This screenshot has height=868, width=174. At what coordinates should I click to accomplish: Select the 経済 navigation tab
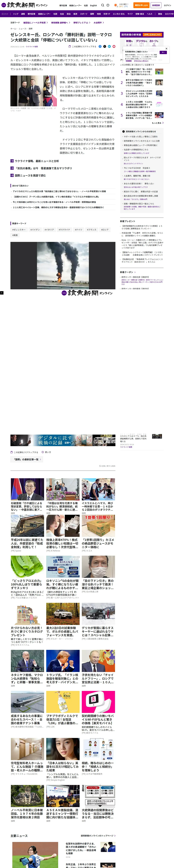(75, 14)
